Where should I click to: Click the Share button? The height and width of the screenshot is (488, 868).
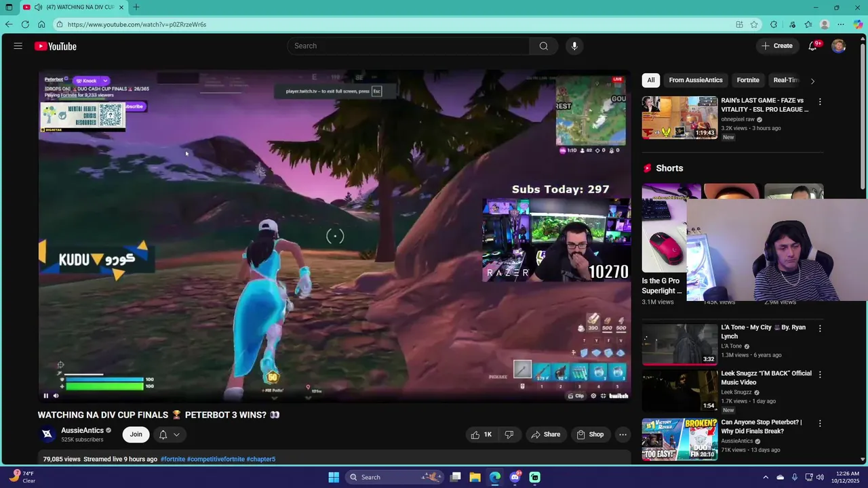coord(546,434)
